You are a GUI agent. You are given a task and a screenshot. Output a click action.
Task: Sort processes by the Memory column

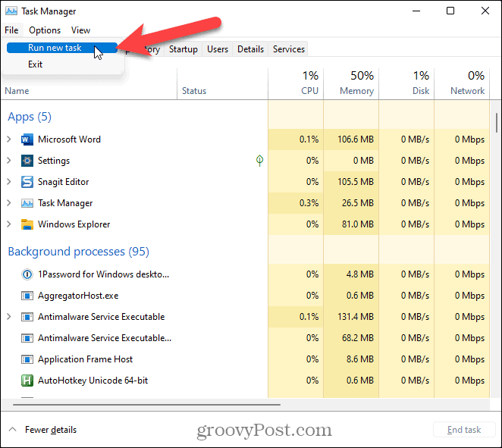pos(351,84)
